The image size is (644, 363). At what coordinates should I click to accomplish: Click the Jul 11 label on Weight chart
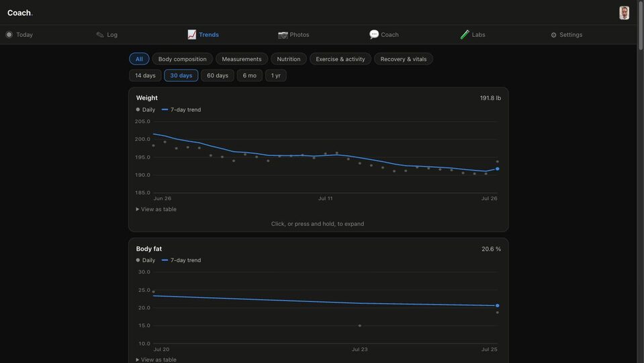325,198
